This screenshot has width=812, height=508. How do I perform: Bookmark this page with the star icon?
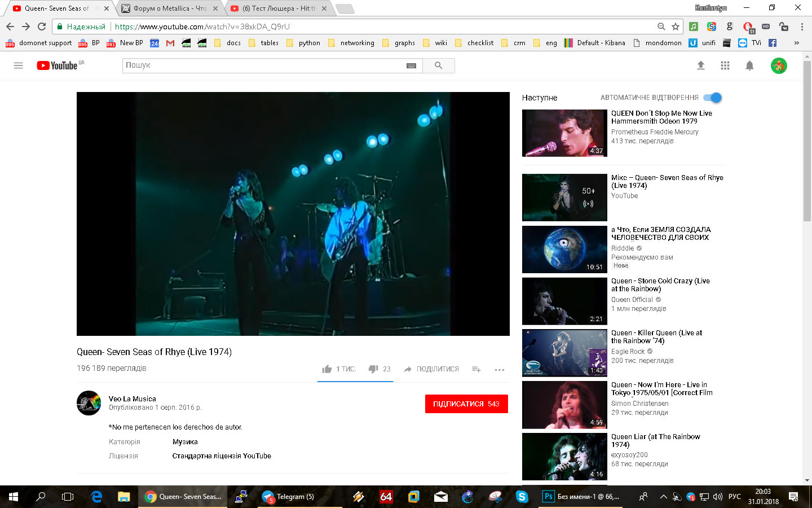[x=676, y=27]
